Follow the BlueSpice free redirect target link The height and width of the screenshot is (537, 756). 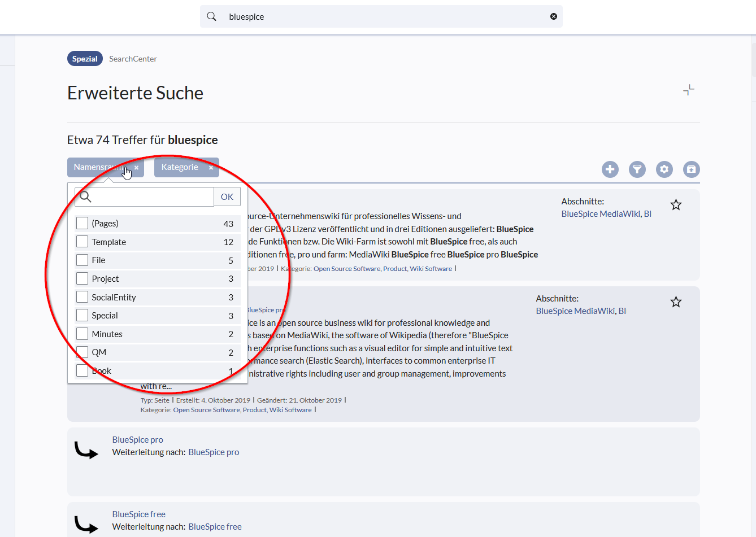[215, 527]
